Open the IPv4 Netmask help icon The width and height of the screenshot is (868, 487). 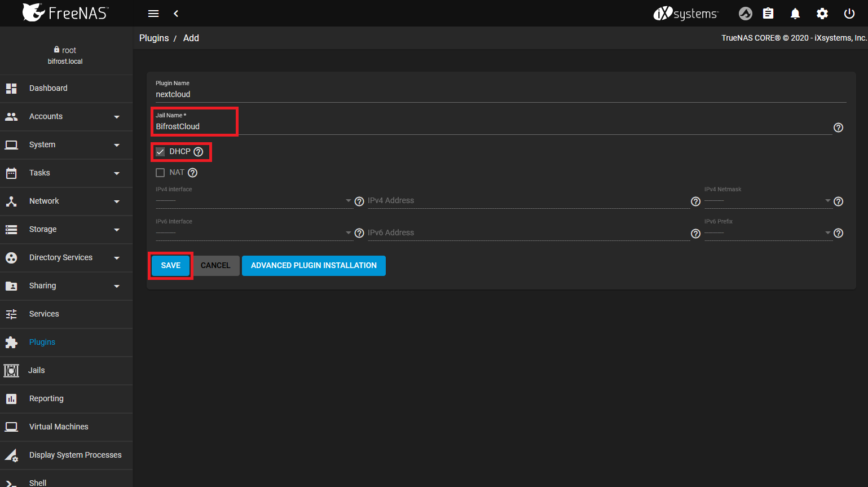(839, 201)
